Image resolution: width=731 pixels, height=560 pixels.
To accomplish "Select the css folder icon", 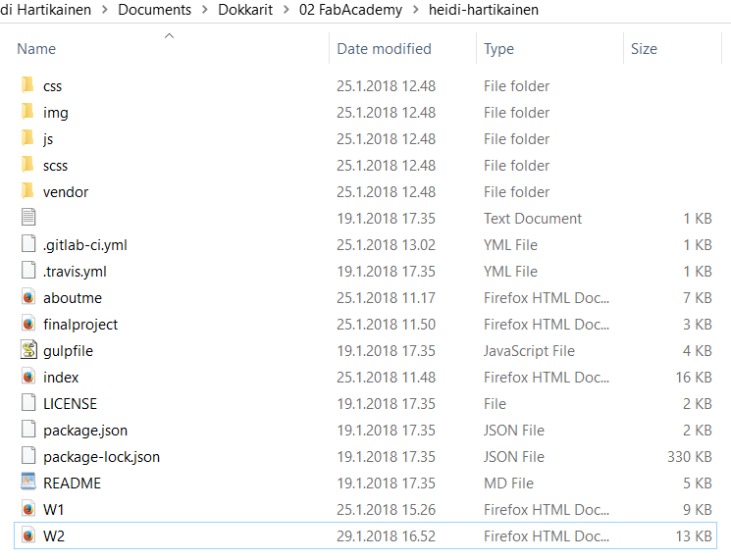I will 28,85.
